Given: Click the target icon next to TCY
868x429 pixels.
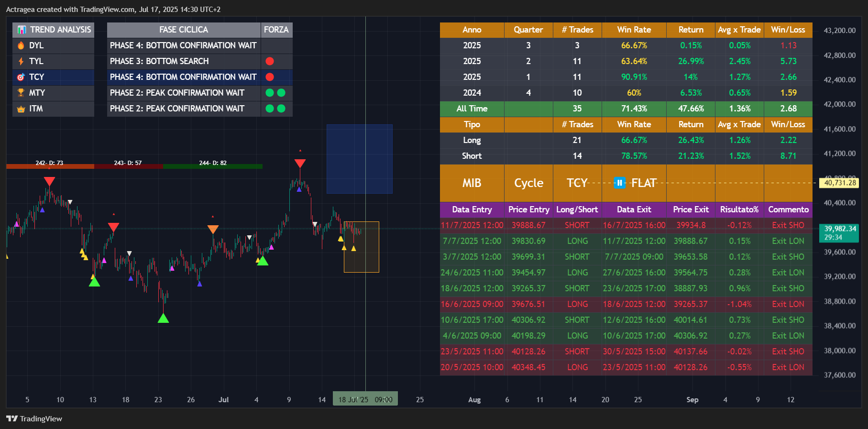Looking at the screenshot, I should 21,77.
